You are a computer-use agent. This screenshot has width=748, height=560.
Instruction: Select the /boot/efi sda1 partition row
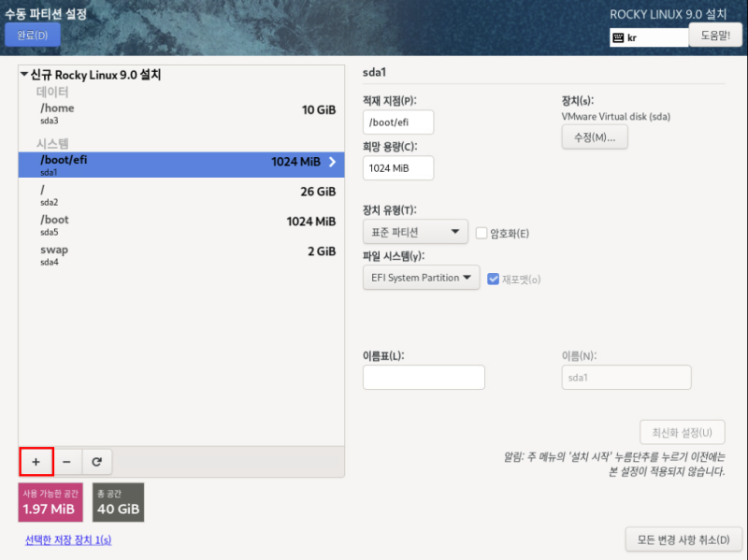coord(181,165)
